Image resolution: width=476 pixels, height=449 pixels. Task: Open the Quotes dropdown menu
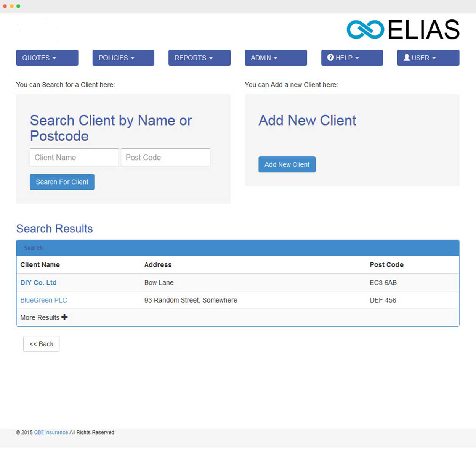47,58
